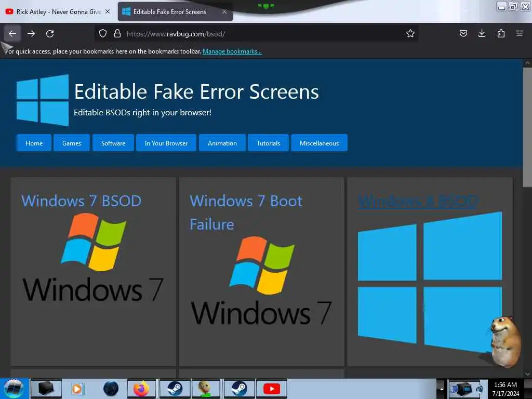532x399 pixels.
Task: Show hidden system tray icons arrow
Action: click(x=442, y=389)
